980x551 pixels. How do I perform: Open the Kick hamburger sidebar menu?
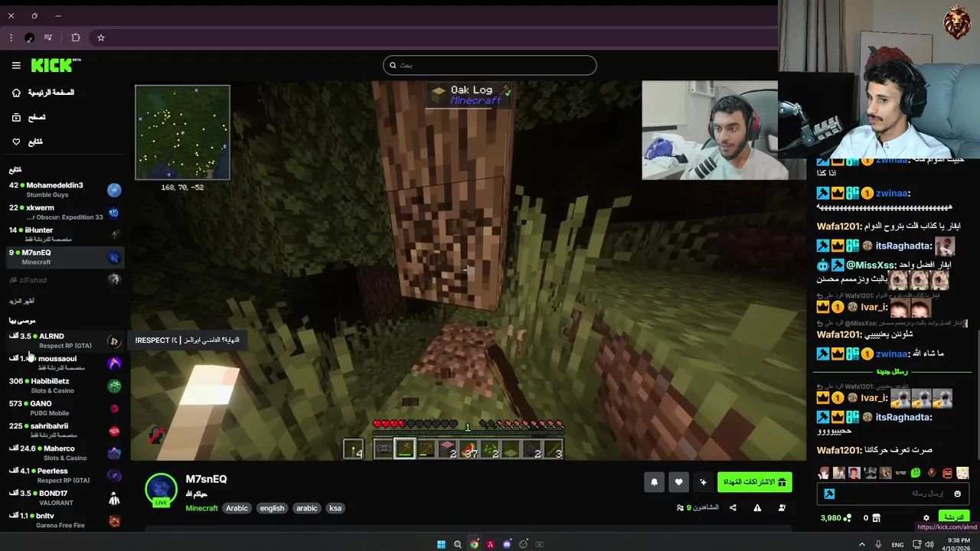(16, 66)
